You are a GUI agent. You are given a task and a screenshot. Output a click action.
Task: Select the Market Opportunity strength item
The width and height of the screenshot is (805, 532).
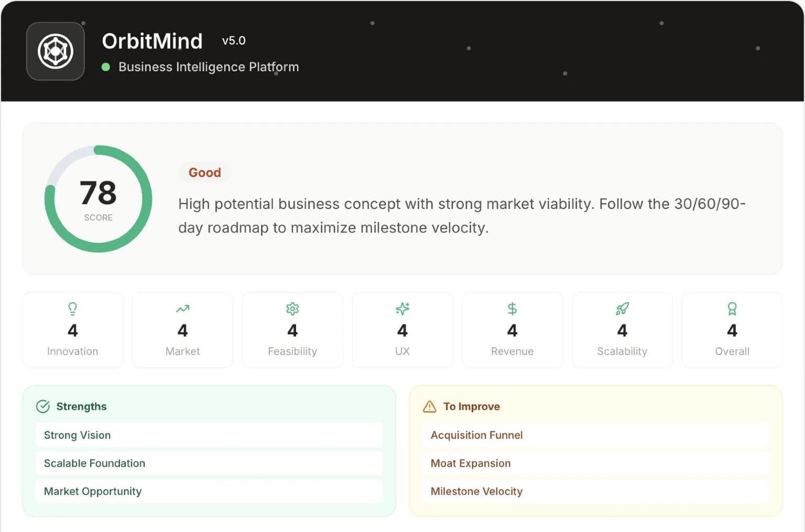[209, 491]
